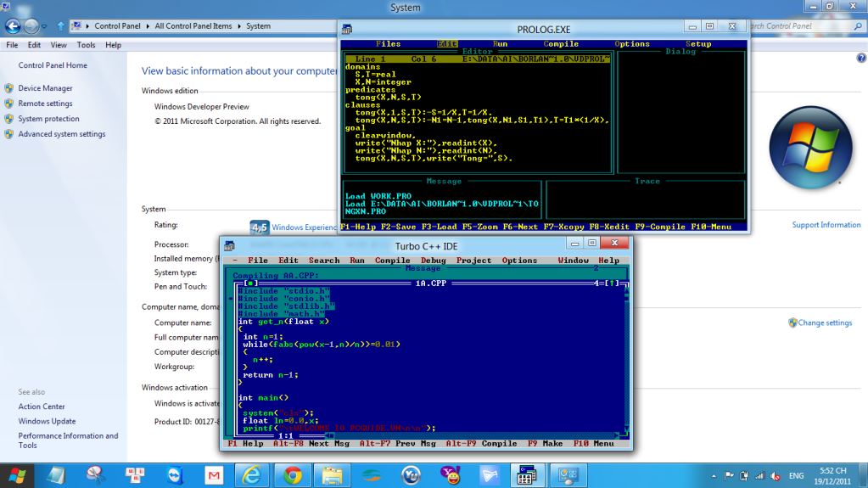
Task: Open Files menu in PROLOG.EXE
Action: coord(388,44)
